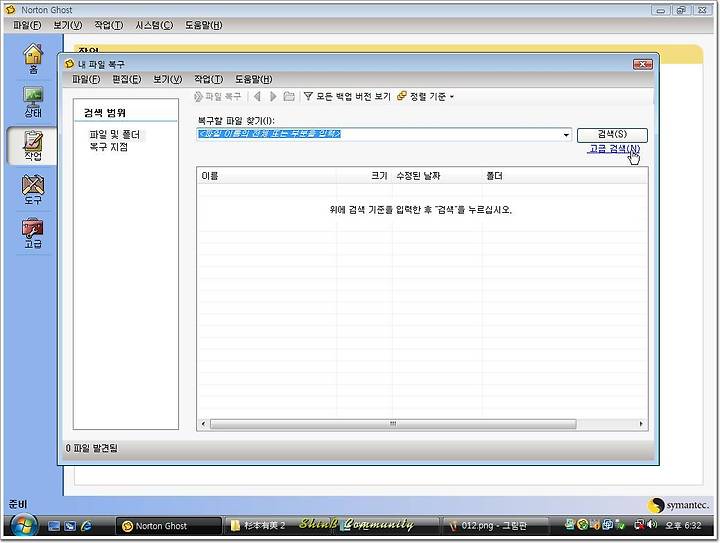Open the 고급 (Advanced) sidebar icon

click(x=33, y=233)
